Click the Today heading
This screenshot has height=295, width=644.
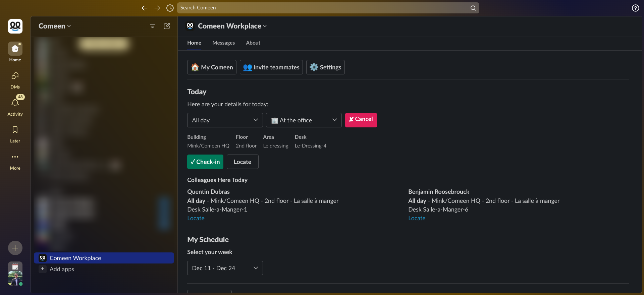click(197, 92)
